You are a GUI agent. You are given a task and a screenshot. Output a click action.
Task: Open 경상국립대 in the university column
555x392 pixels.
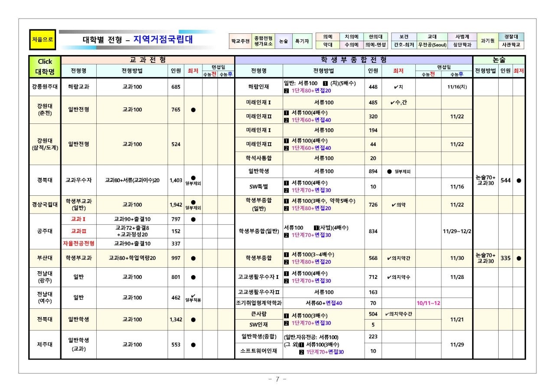pyautogui.click(x=45, y=204)
